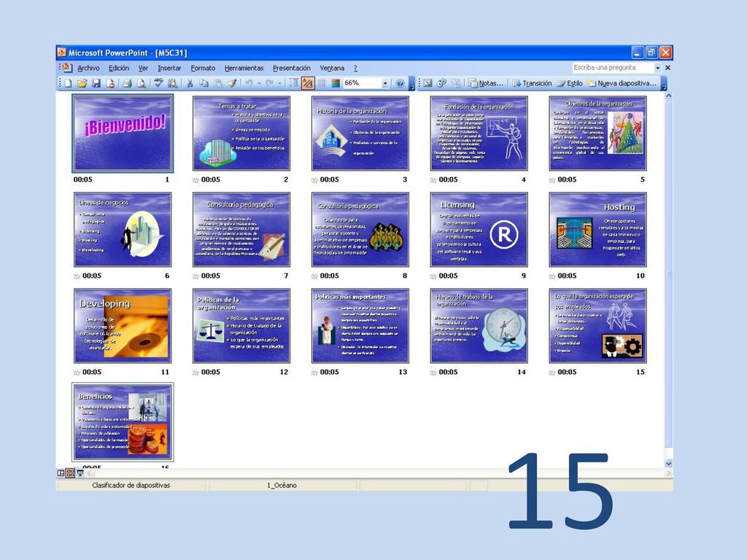Copy selection with the Copy icon

click(x=204, y=83)
